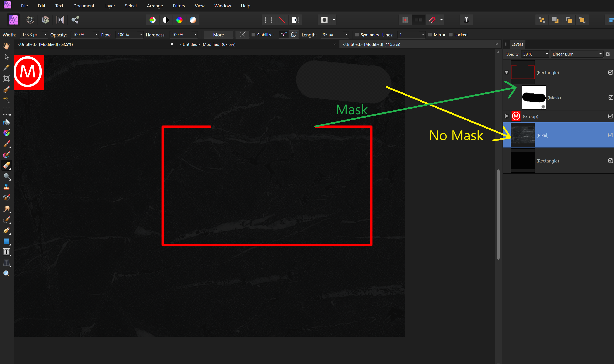Toggle Quick Mask button
Image resolution: width=614 pixels, height=364 pixels.
tap(324, 20)
